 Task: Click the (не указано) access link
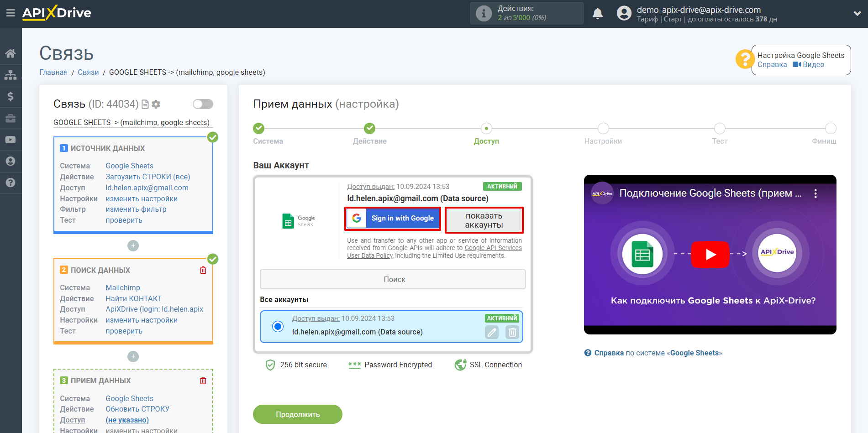coord(127,420)
